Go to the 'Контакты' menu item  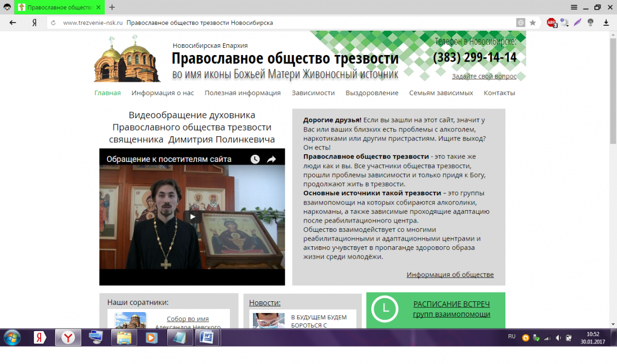[x=499, y=93]
